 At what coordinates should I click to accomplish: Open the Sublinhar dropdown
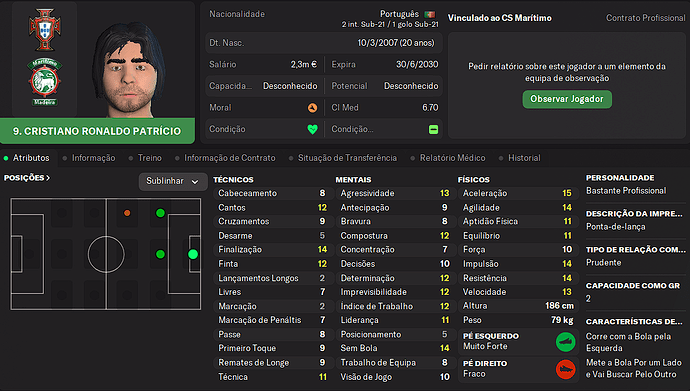(x=173, y=181)
